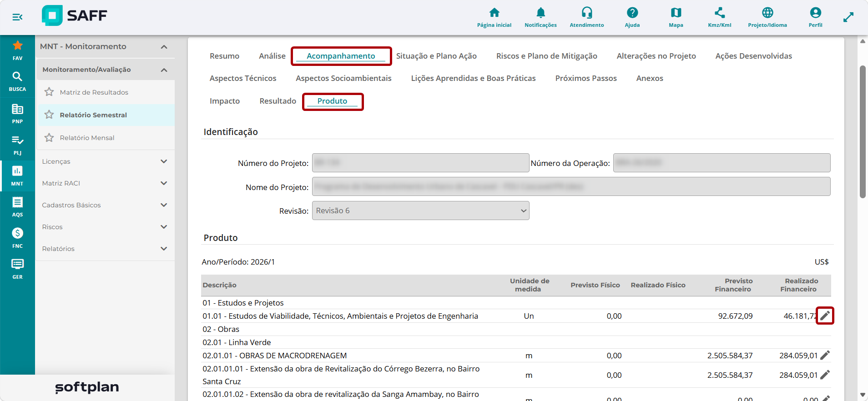Open the BUSCA search sidebar icon
Screen dimensions: 868x401
point(17,76)
